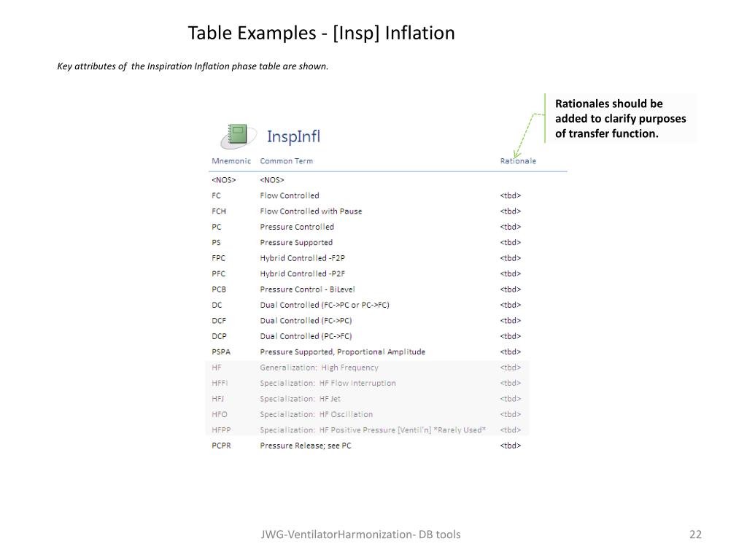The image size is (747, 560).
Task: Select the InspInfl table title
Action: 293,136
